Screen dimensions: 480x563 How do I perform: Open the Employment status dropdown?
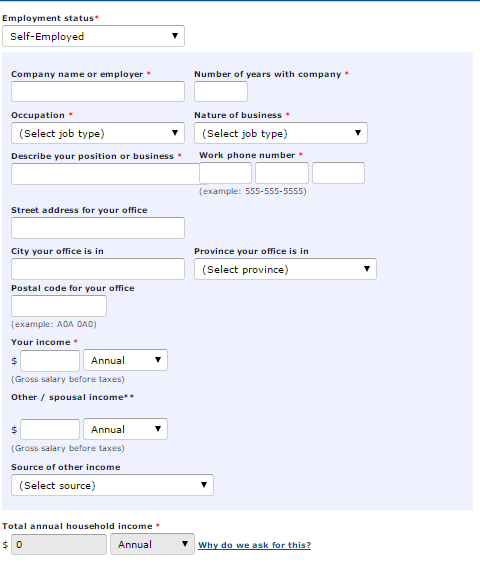click(93, 36)
